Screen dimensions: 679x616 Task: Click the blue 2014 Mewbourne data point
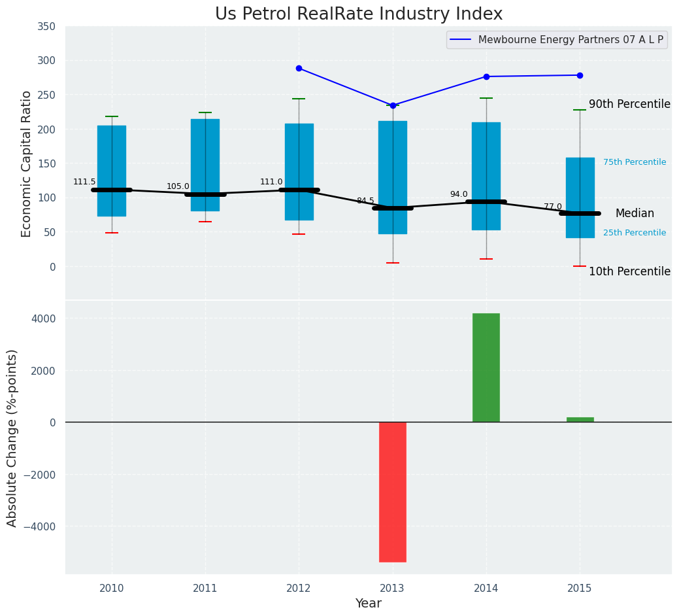point(486,77)
